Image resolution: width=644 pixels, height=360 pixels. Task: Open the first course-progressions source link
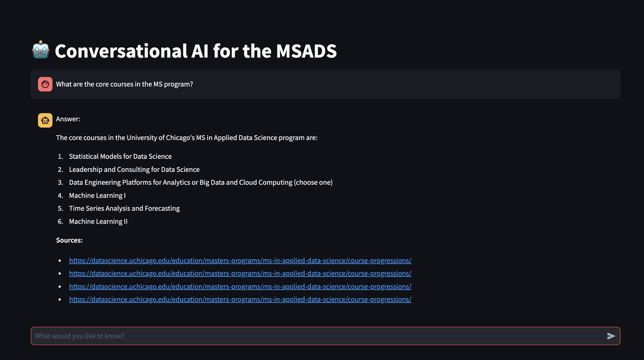click(240, 260)
